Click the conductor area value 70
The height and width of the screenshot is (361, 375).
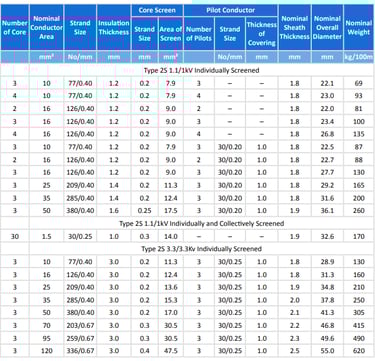pyautogui.click(x=46, y=325)
